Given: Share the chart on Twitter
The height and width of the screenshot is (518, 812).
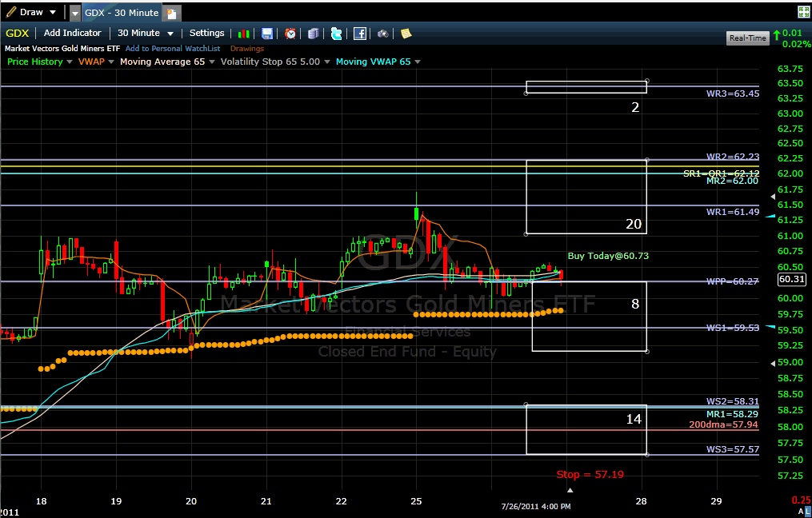Looking at the screenshot, I should pos(337,34).
